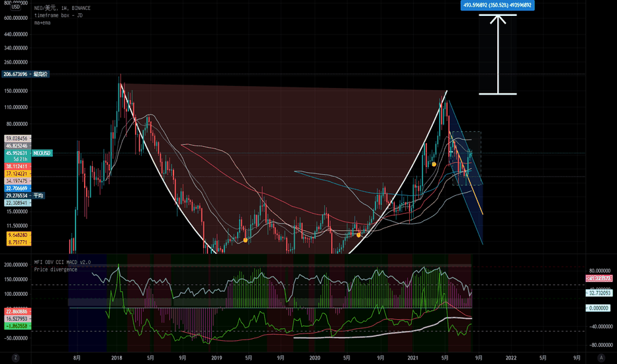This screenshot has height=364, width=617.
Task: Click the NEOUSD price line label
Action: [42, 153]
